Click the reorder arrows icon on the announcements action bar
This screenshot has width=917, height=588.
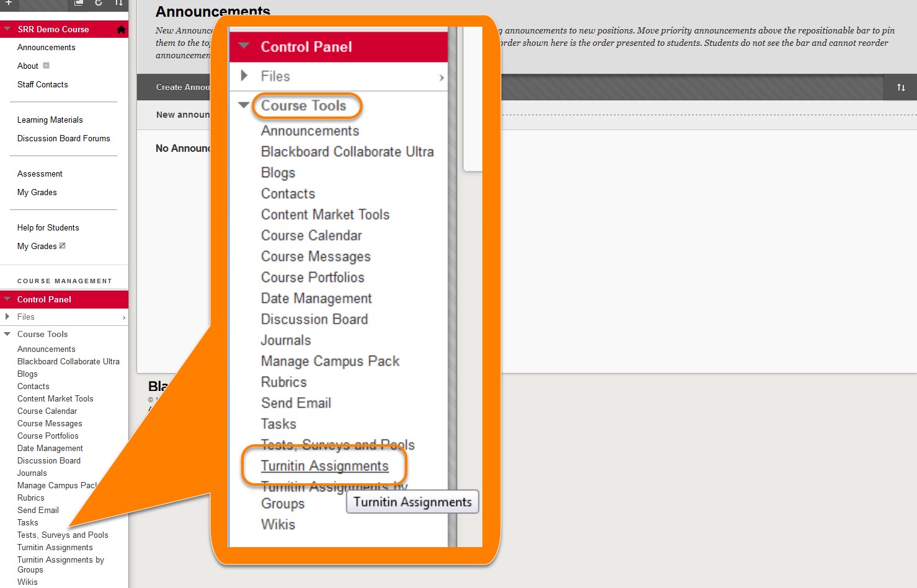pos(901,87)
